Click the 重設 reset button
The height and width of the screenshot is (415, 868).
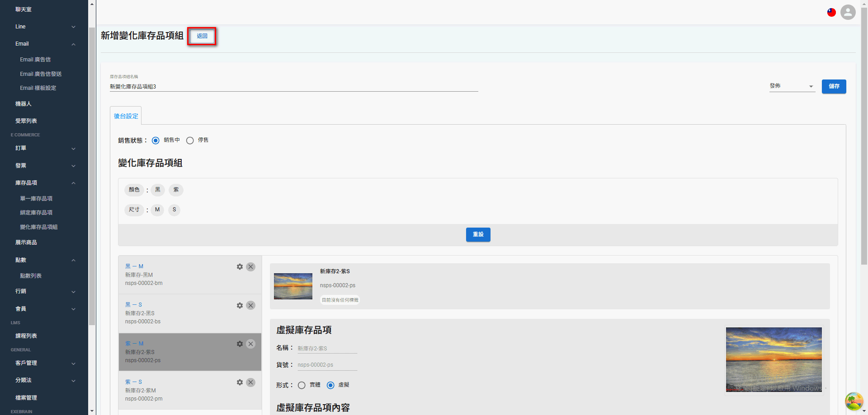tap(478, 234)
